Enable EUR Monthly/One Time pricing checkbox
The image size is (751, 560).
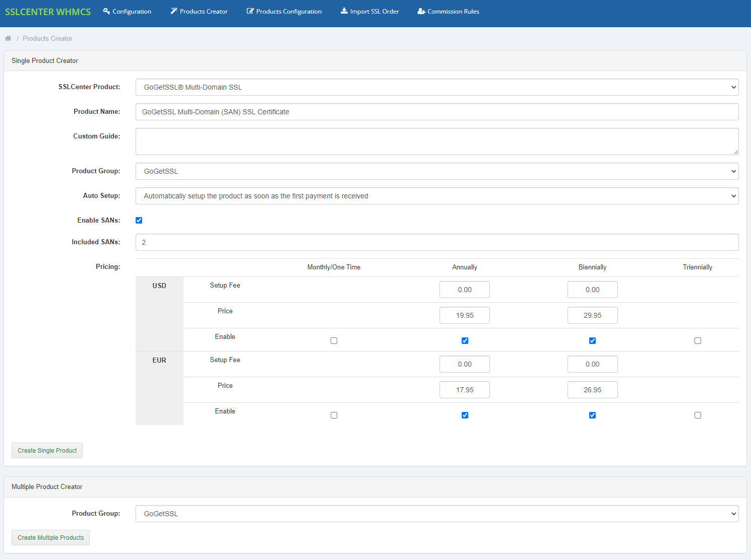[334, 415]
